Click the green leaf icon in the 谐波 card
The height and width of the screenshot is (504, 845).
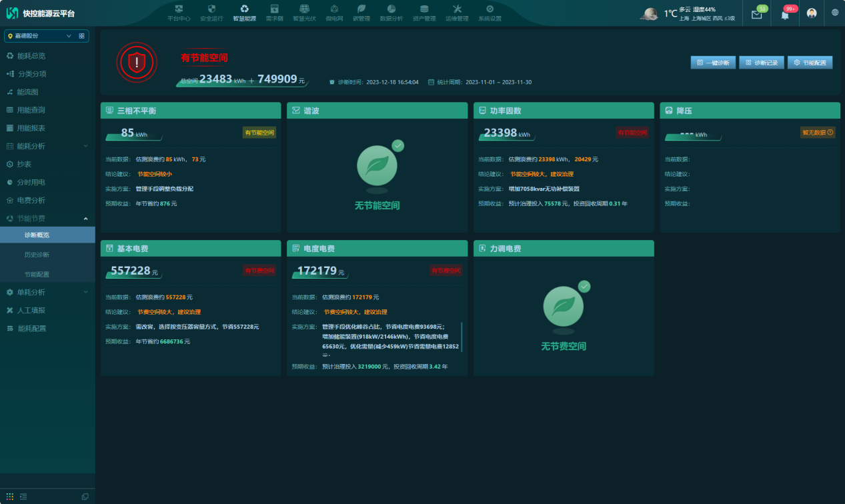point(377,165)
